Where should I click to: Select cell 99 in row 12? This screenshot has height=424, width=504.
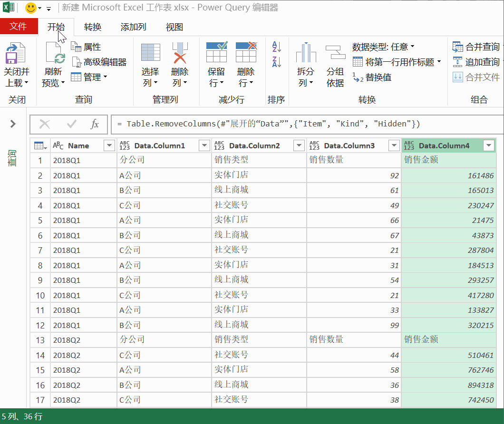(x=354, y=325)
